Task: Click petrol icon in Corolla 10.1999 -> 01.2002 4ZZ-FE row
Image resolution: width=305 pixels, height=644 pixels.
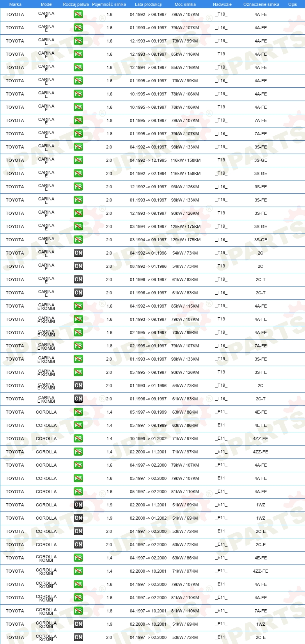Action: (78, 439)
